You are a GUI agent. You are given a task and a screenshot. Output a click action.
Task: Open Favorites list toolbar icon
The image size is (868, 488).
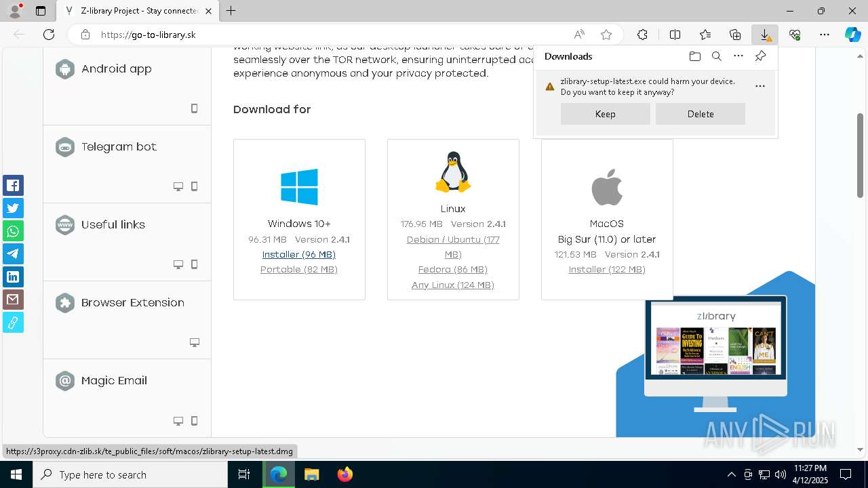tap(705, 35)
